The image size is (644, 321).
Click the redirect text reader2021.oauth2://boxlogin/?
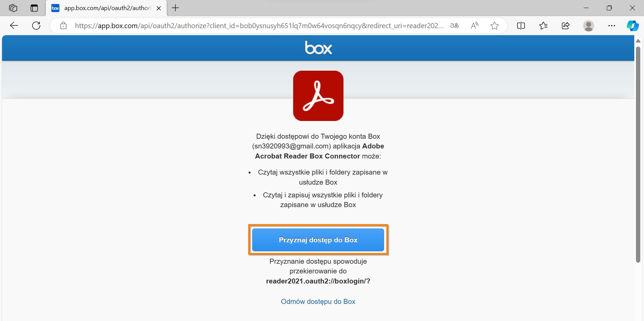tap(318, 281)
